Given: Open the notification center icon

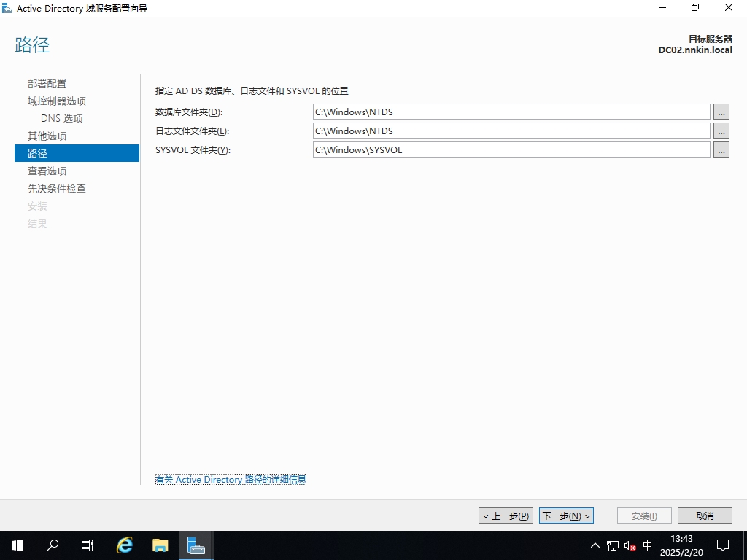Looking at the screenshot, I should (x=723, y=545).
